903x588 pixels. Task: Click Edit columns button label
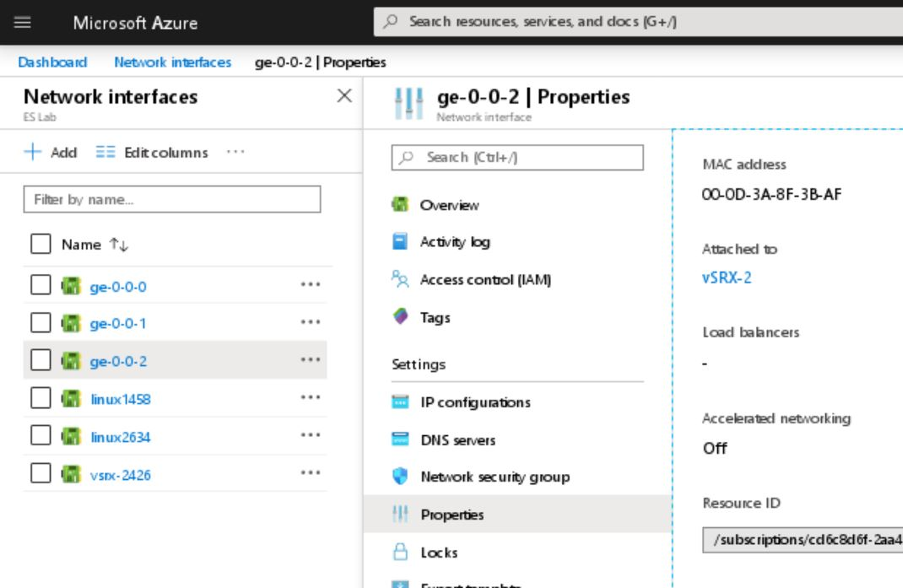point(166,153)
